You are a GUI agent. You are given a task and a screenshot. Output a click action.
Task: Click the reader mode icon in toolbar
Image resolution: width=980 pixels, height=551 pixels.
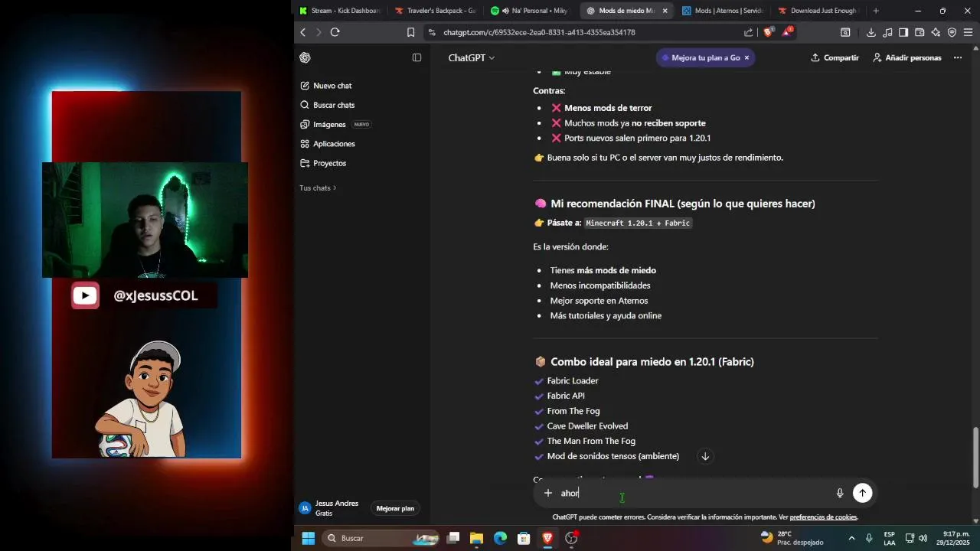[845, 32]
